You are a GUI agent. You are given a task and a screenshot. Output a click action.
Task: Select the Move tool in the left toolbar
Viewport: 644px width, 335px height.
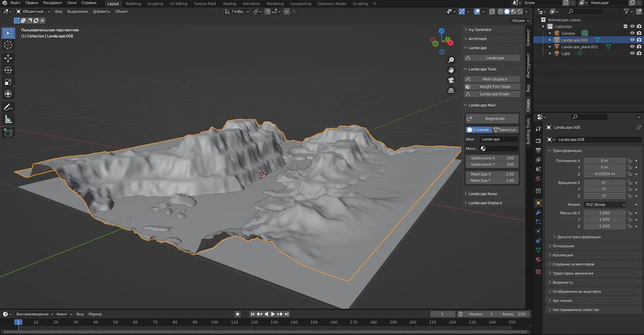[8, 58]
